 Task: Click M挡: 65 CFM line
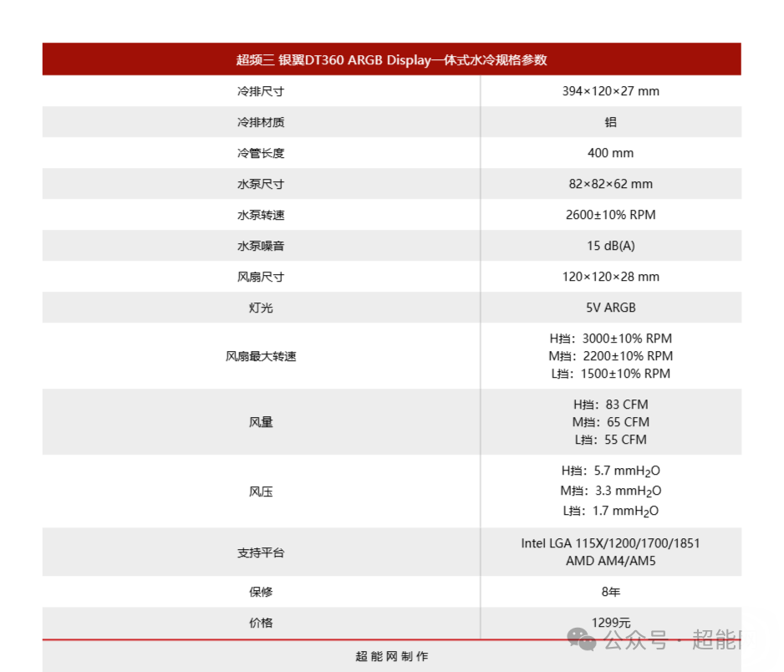click(610, 422)
